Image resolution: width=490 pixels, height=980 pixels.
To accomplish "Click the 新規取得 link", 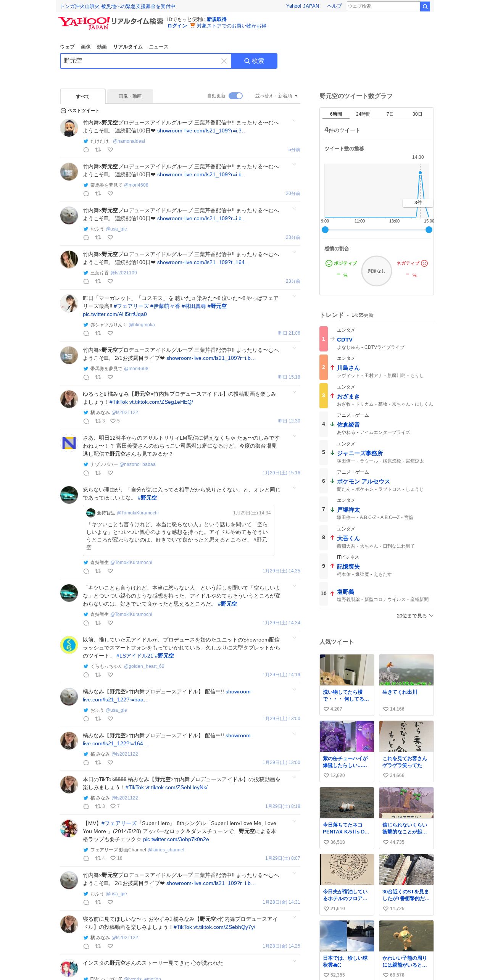I will pos(217,19).
